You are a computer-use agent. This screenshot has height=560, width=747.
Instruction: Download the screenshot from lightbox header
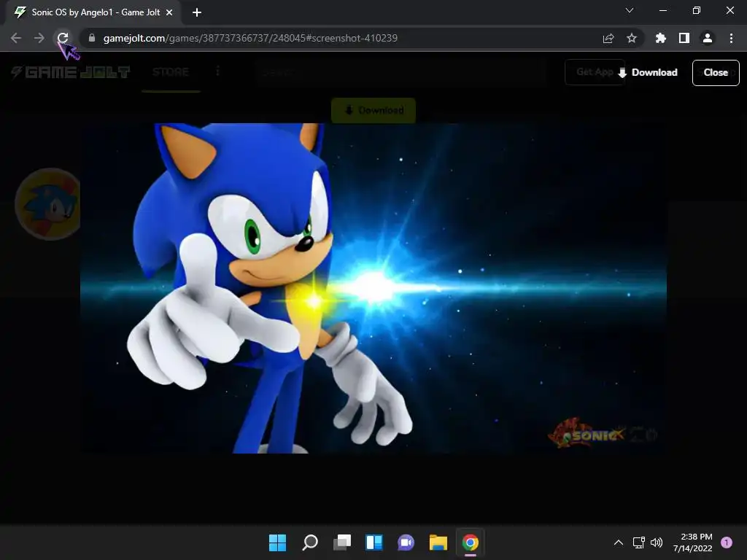pyautogui.click(x=648, y=72)
